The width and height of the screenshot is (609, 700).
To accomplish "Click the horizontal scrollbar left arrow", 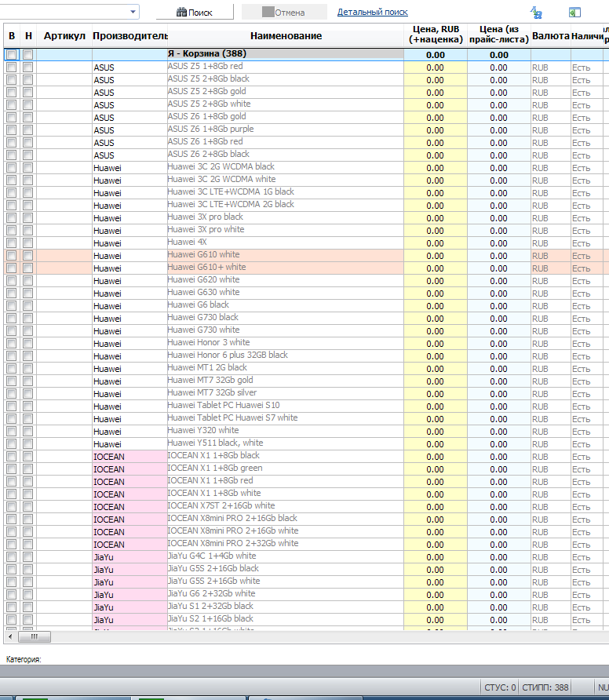I will 10,636.
